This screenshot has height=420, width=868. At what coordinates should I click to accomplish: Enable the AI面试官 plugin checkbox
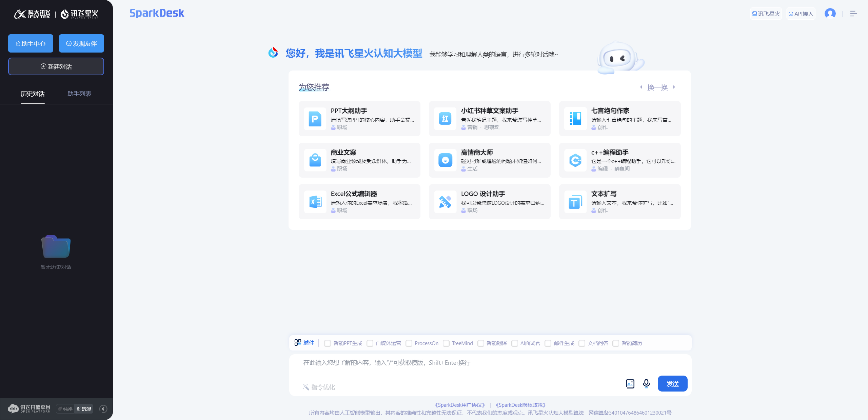(x=514, y=343)
